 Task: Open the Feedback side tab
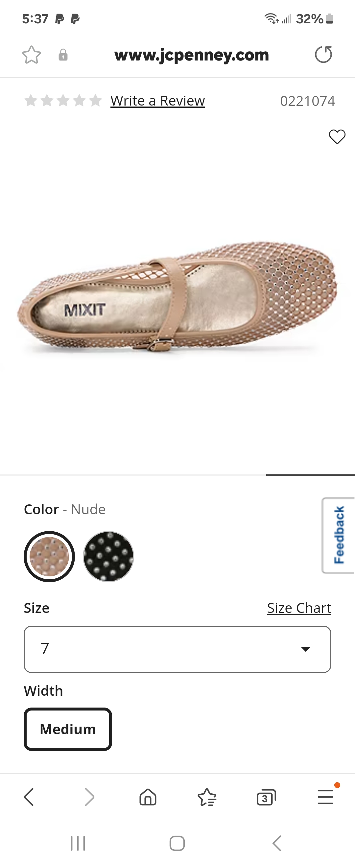(339, 535)
